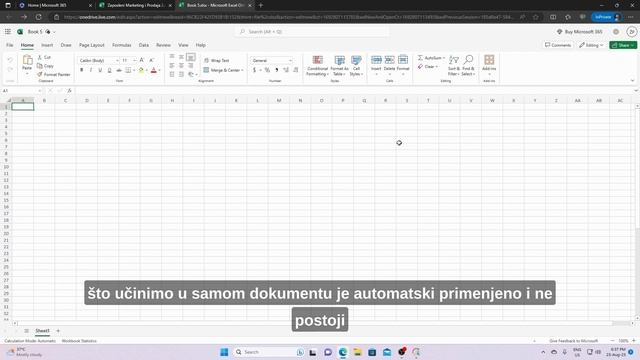Apply accounting currency format

(x=254, y=70)
